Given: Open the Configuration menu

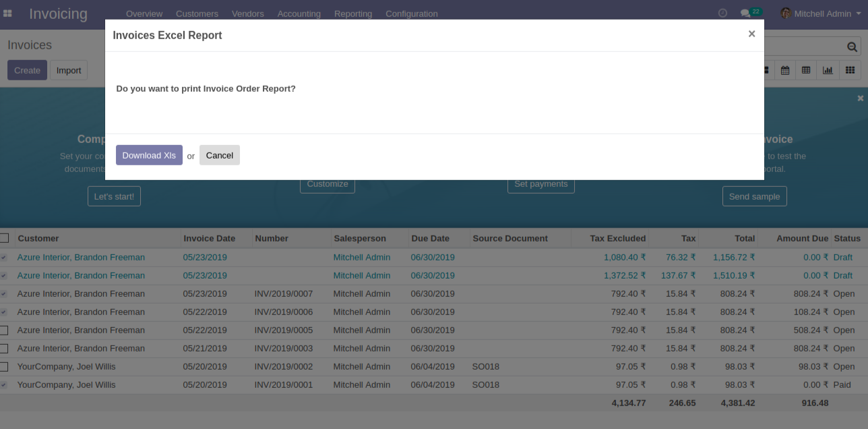Looking at the screenshot, I should [412, 13].
